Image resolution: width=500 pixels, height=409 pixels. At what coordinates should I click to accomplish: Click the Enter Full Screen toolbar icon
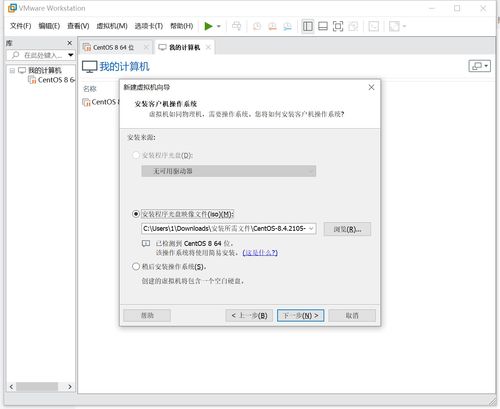pos(338,26)
